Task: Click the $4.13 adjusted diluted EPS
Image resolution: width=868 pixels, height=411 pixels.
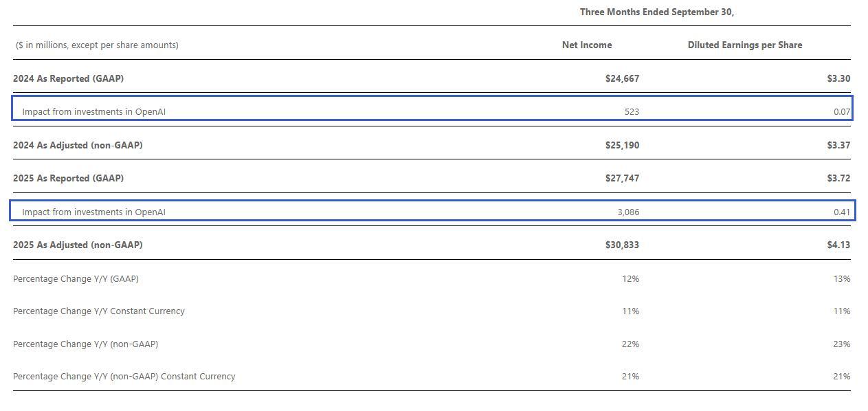Action: tap(838, 245)
